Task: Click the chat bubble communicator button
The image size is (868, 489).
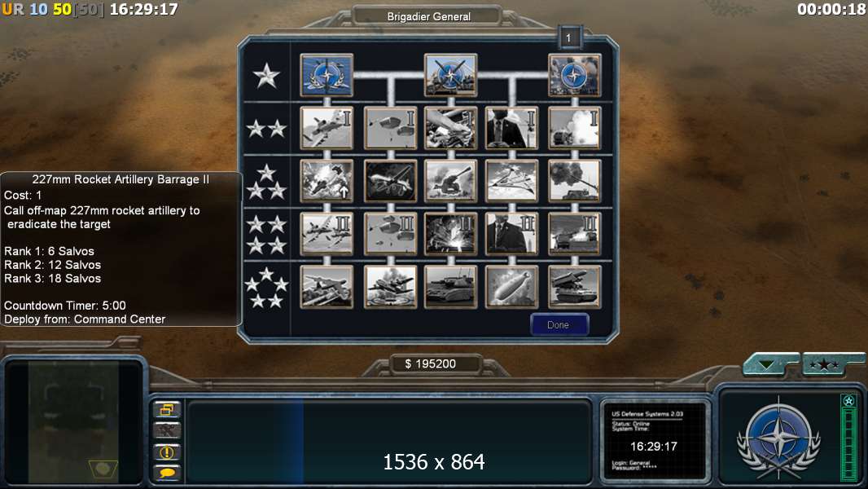Action: coord(167,473)
